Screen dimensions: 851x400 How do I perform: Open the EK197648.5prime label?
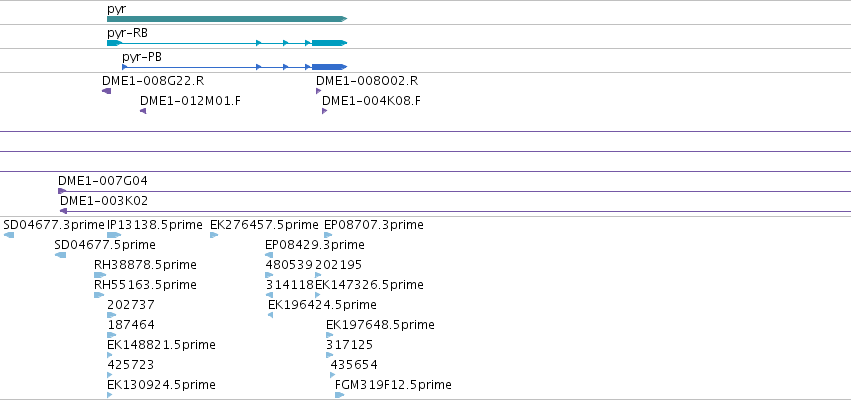point(380,325)
